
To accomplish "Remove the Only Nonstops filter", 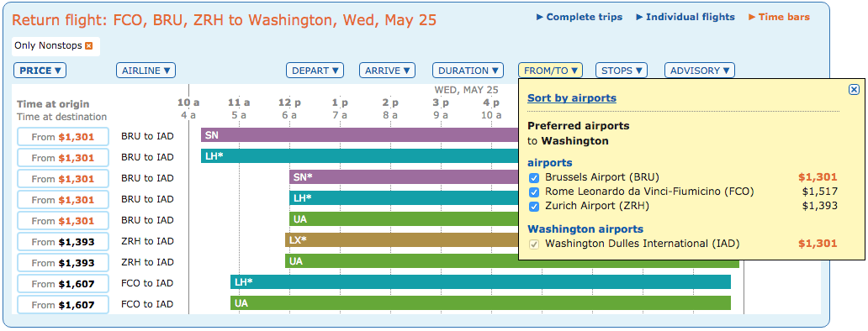I will click(88, 46).
